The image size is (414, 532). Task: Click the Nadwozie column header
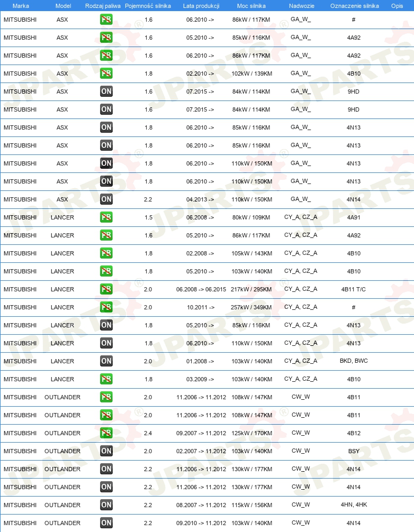302,6
